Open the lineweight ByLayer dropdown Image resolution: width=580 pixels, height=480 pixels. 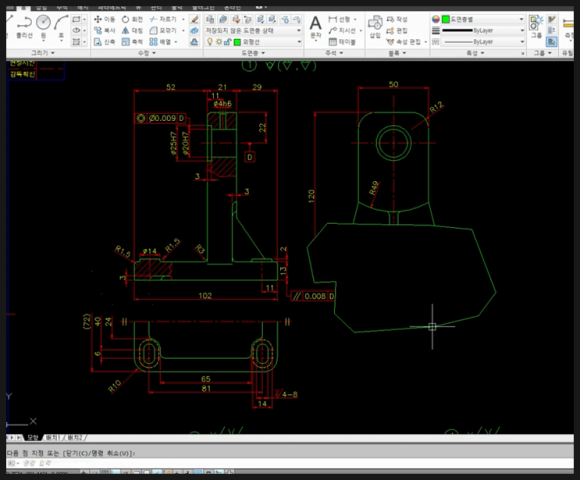coord(483,30)
